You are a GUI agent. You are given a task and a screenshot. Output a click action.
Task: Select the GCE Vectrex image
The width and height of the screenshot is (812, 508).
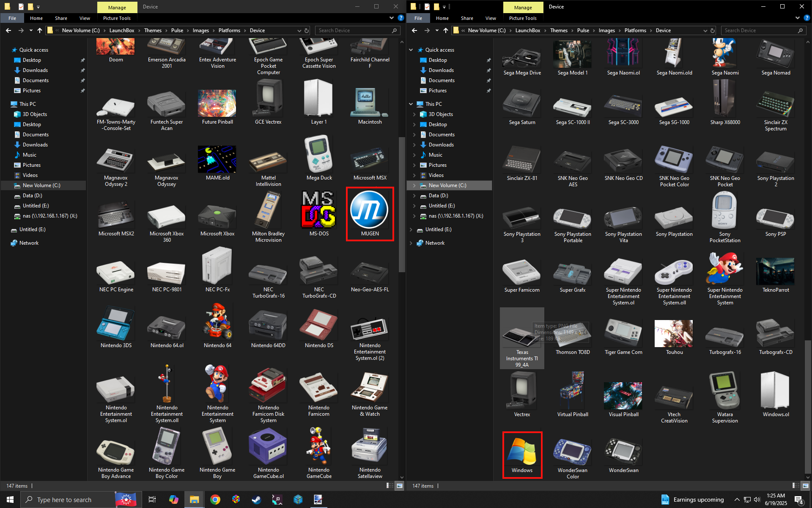click(268, 102)
